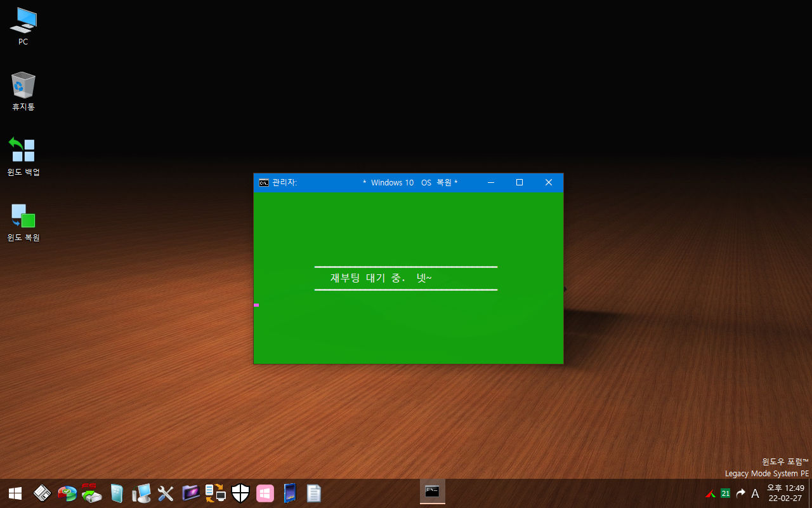Open the blue tablet device taskbar icon
This screenshot has width=812, height=508.
(290, 493)
